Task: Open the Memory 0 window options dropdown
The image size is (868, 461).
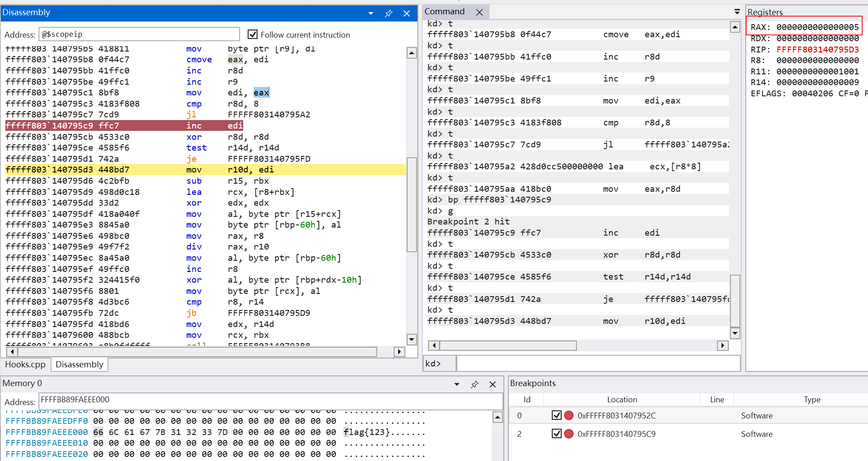Action: pyautogui.click(x=457, y=384)
